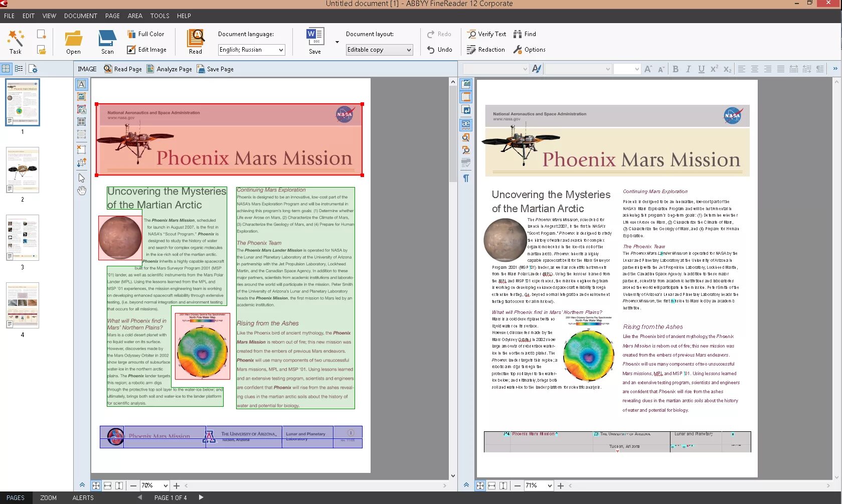Open page properties settings icon
Viewport: 842px width, 504px height.
(x=33, y=69)
